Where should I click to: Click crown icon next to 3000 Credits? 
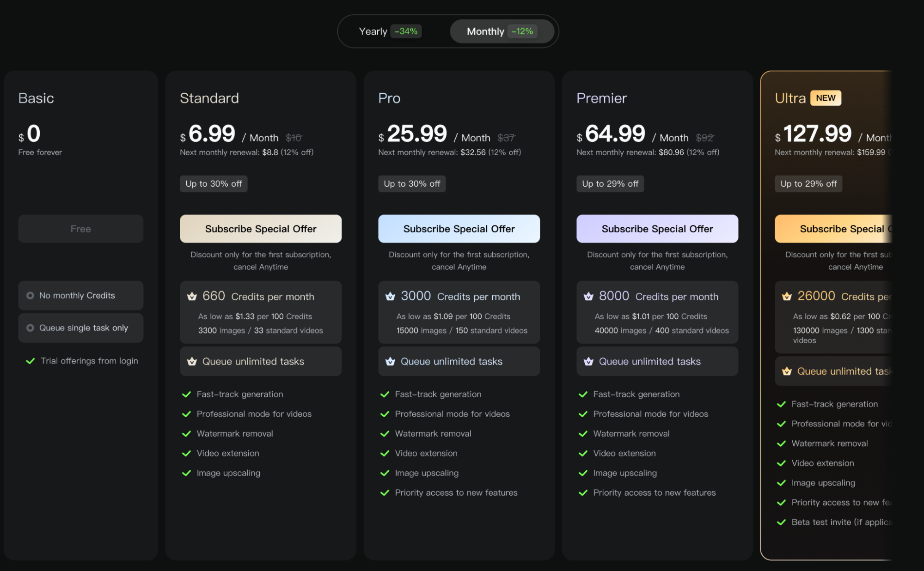pos(390,297)
